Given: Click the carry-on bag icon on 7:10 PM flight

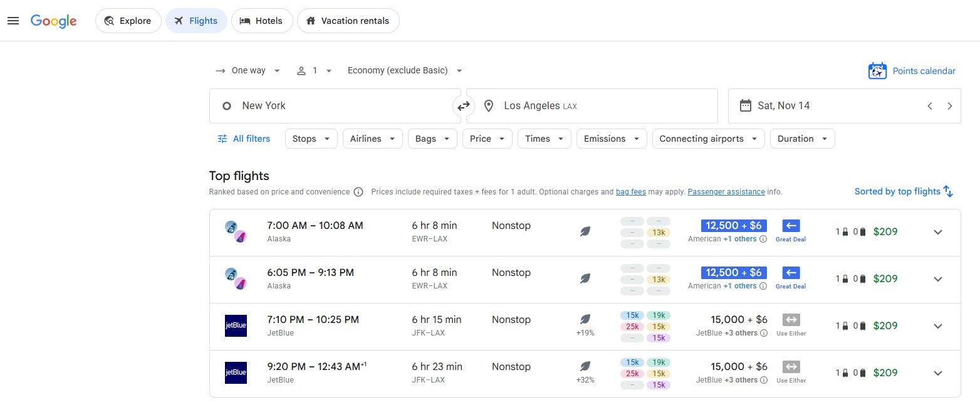Looking at the screenshot, I should pyautogui.click(x=845, y=326).
